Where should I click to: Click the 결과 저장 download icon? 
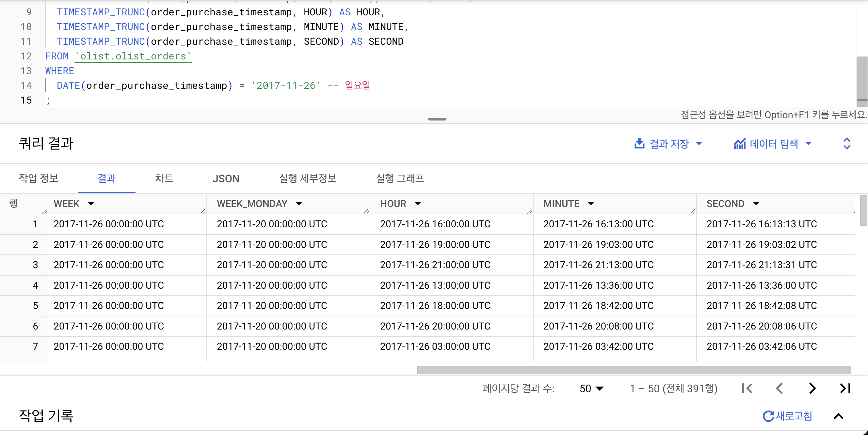click(639, 144)
